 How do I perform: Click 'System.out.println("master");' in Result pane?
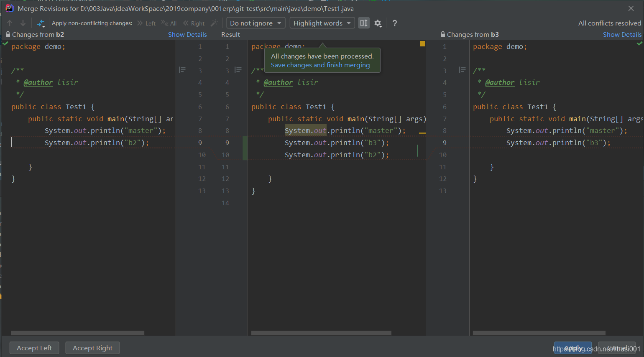[345, 131]
